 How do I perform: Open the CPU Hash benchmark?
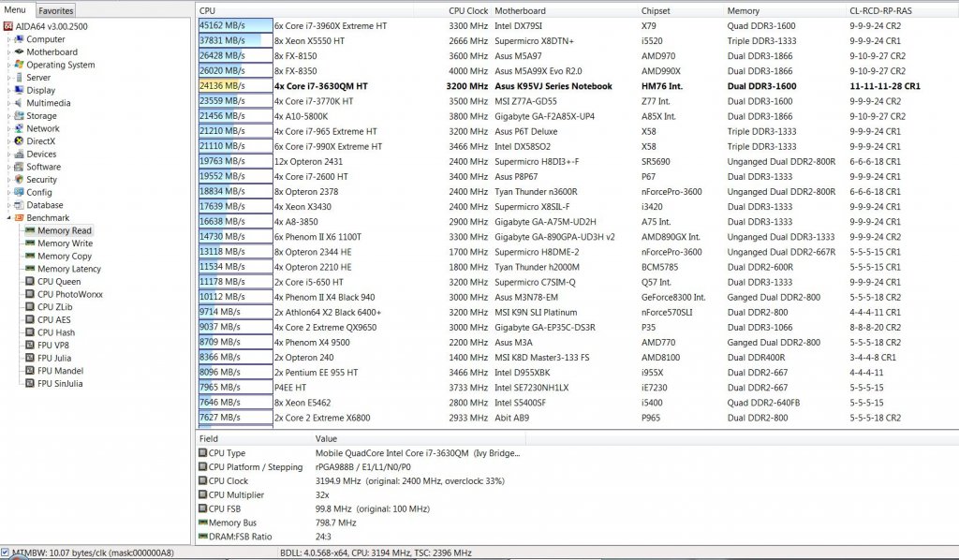(x=55, y=332)
